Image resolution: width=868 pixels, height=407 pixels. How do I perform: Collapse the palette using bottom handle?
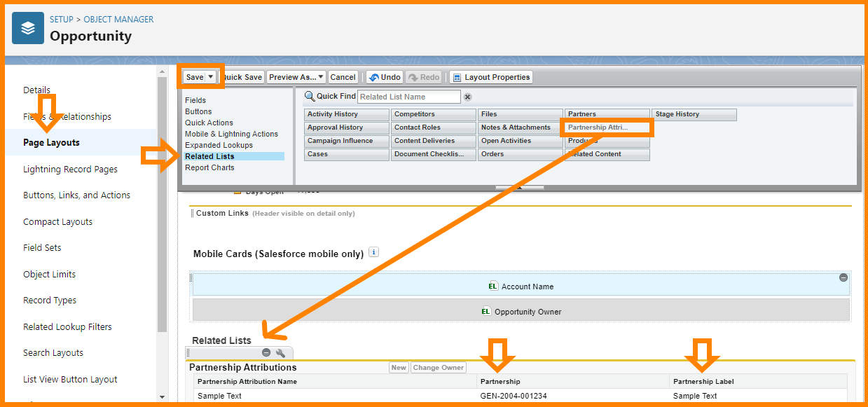519,188
